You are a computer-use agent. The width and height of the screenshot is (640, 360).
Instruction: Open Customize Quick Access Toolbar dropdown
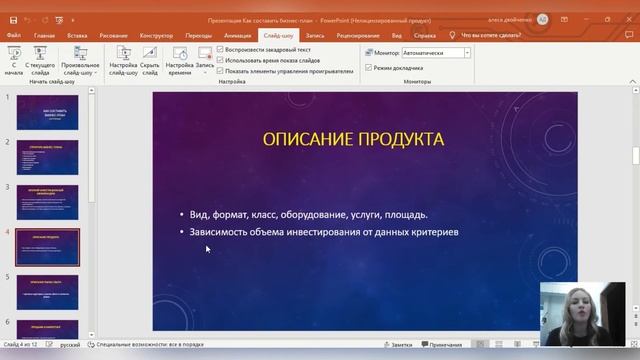(73, 20)
